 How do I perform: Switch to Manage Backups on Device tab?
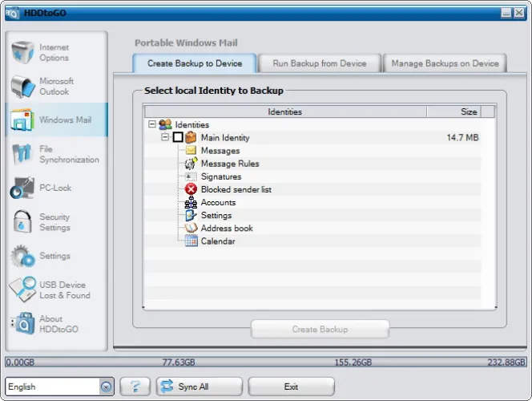click(x=445, y=63)
